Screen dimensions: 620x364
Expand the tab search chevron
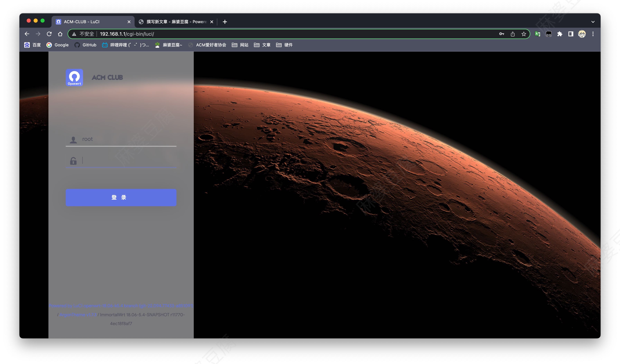[x=593, y=22]
